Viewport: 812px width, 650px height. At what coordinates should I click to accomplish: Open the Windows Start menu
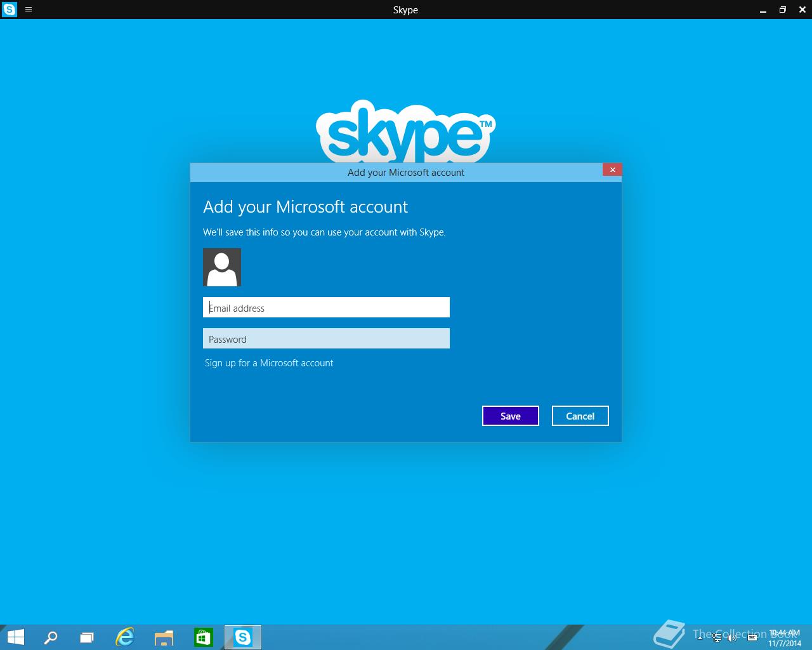click(x=16, y=637)
